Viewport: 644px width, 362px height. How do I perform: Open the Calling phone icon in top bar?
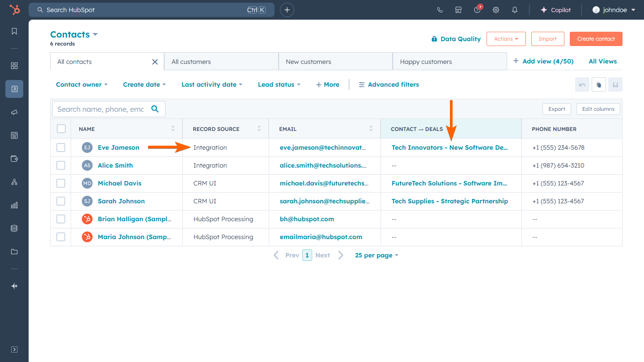(x=440, y=10)
